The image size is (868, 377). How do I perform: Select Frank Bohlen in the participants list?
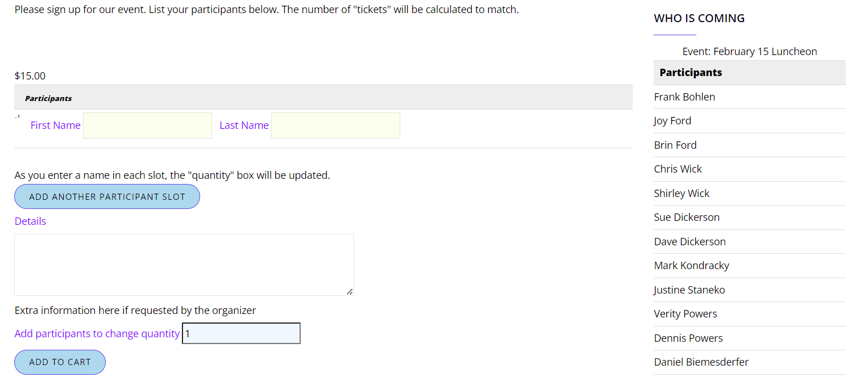[x=684, y=97]
